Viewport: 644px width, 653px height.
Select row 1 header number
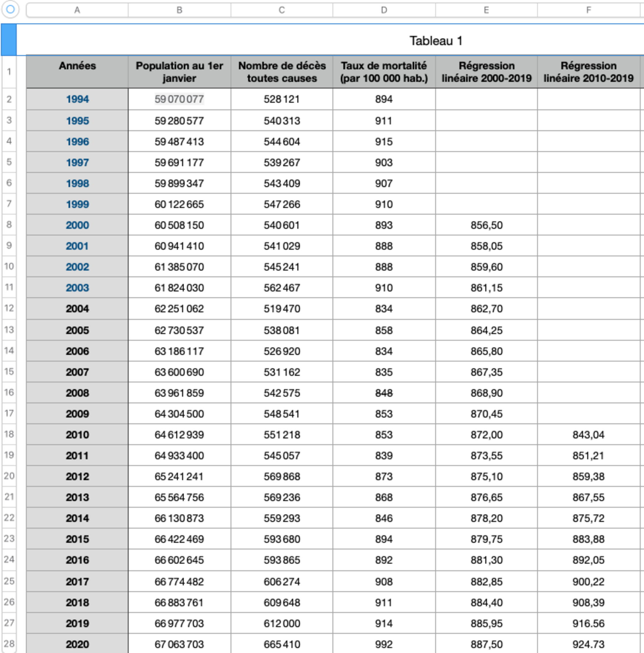pyautogui.click(x=9, y=72)
